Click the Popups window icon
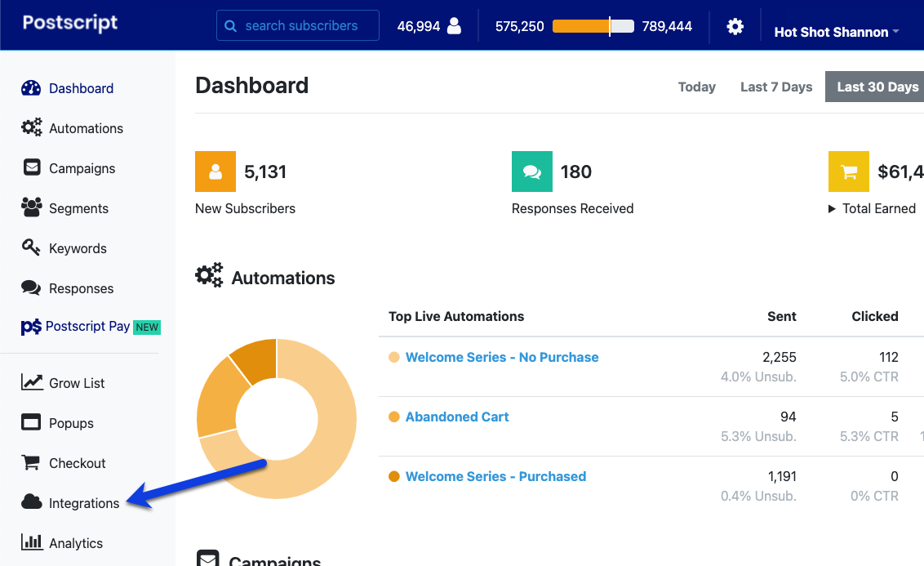Screen dimensions: 924x566 [31, 422]
